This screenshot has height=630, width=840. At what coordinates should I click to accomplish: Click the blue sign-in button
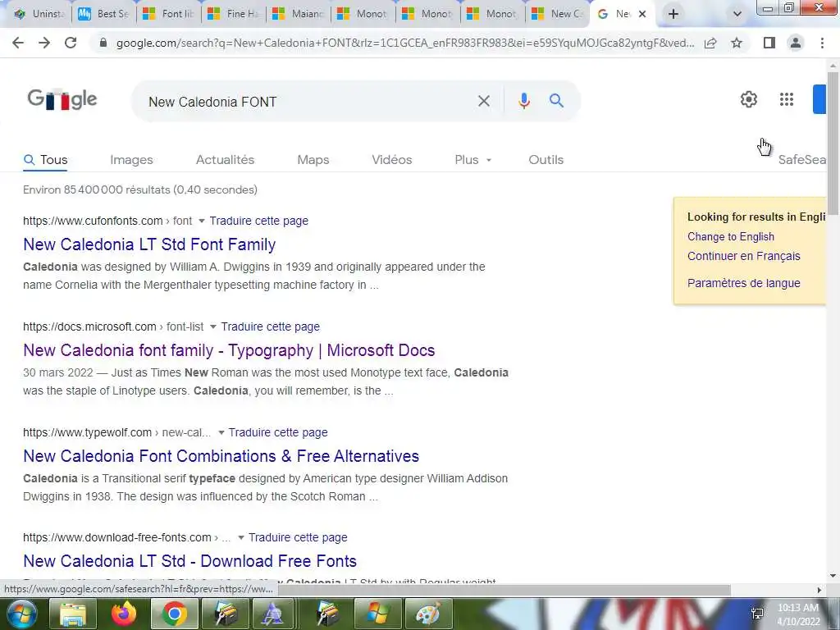coord(819,99)
